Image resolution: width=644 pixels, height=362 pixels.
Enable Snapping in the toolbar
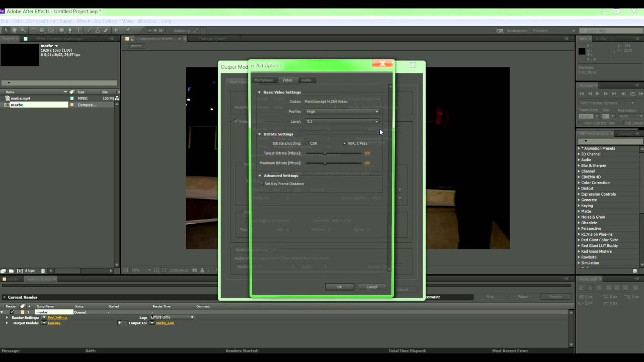coord(172,30)
